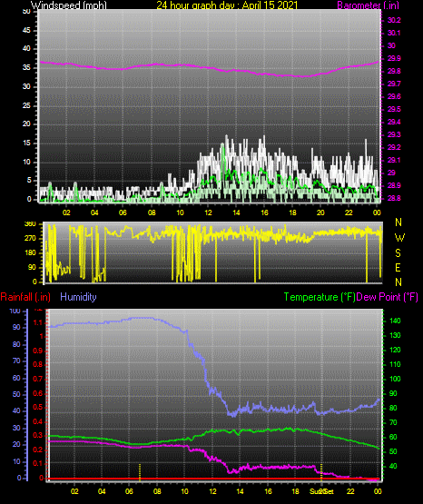Click 25 on the windspeed axis
The image size is (423, 504).
(26, 105)
